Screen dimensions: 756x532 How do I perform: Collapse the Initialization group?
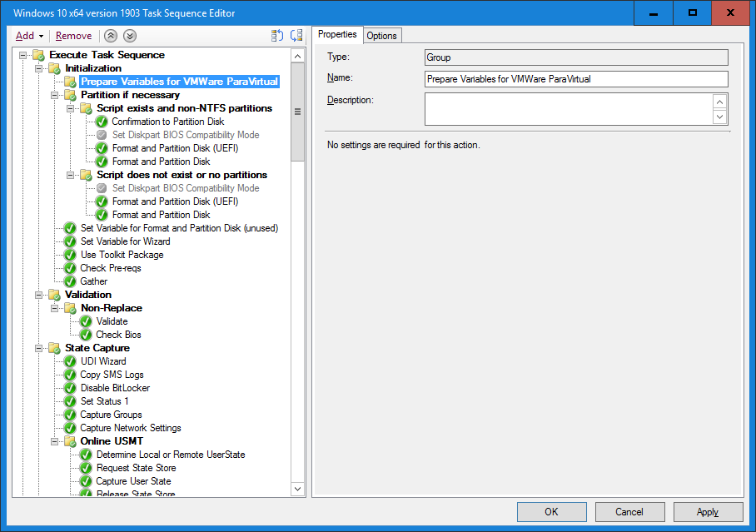[38, 68]
